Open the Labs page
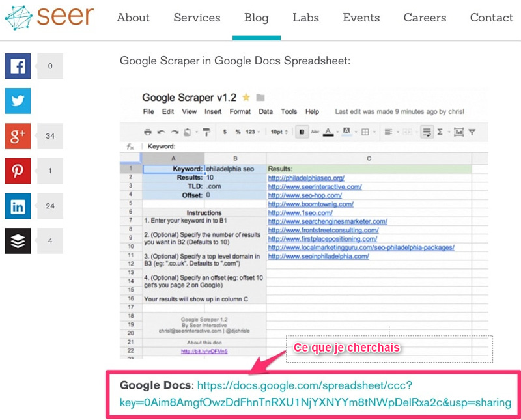Screen dimensions: 521x420 point(305,18)
